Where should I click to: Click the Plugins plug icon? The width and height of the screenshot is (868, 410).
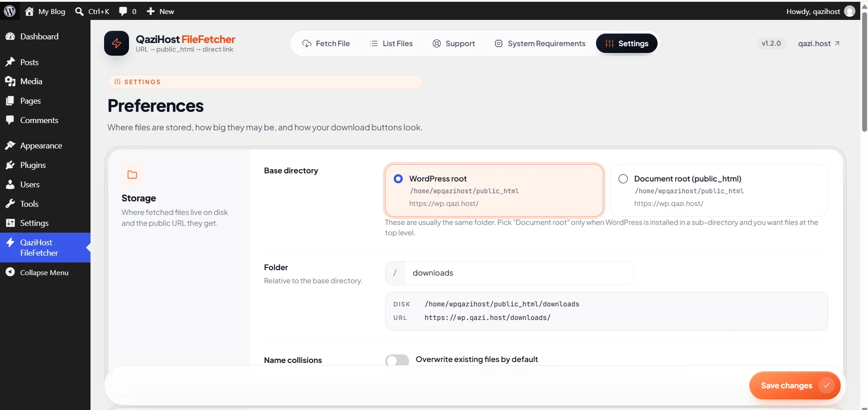[10, 165]
